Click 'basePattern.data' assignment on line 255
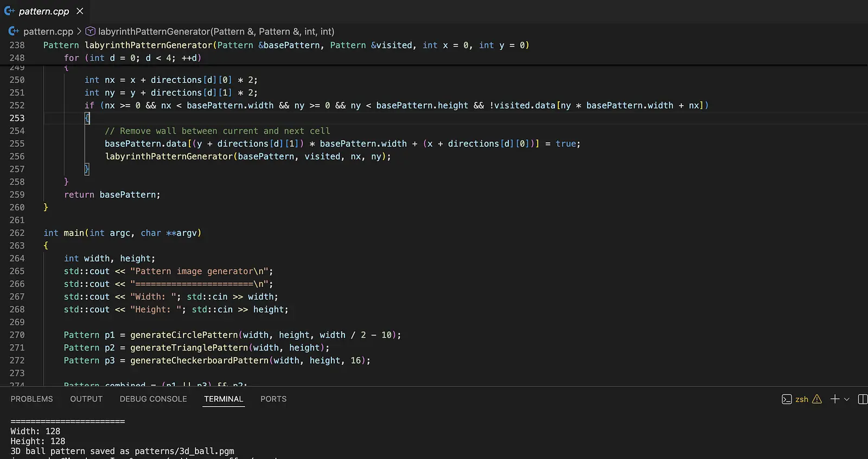 pyautogui.click(x=343, y=144)
